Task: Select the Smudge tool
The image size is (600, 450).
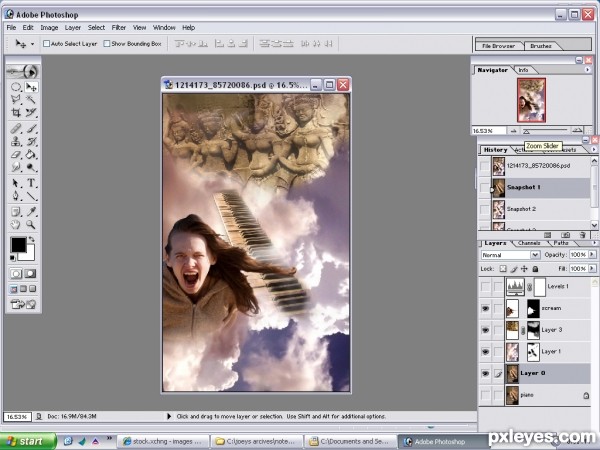Action: (16, 167)
